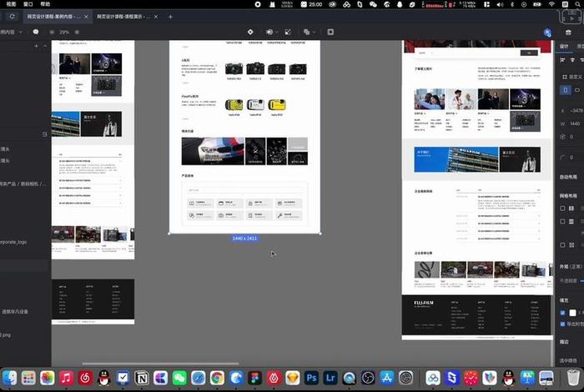Image resolution: width=584 pixels, height=392 pixels.
Task: Switch to the 设计 tab in the right panel
Action: pos(564,46)
